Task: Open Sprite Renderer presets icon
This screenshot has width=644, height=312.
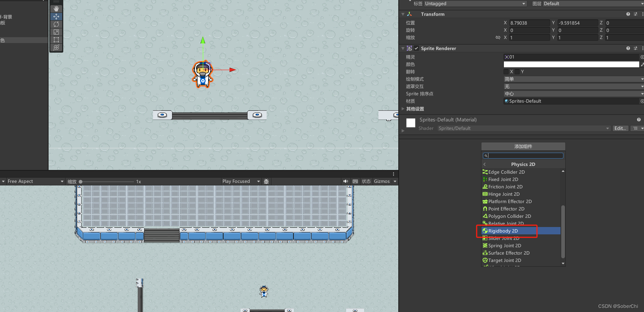Action: coord(635,48)
